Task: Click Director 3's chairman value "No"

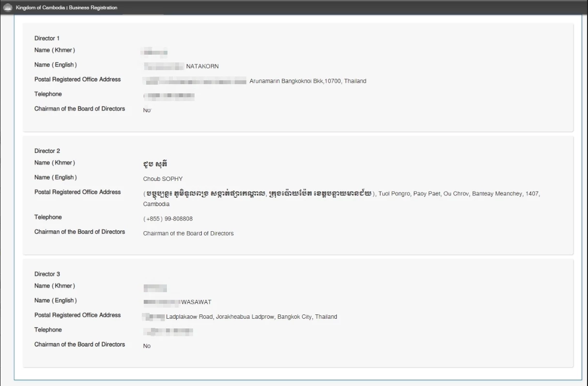Action: pos(147,346)
